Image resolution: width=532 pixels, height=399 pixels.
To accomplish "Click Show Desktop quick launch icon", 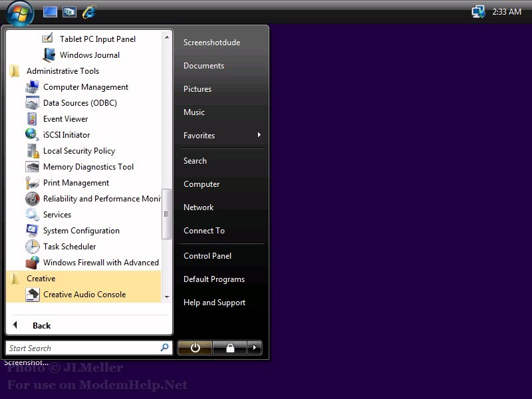I will [50, 12].
